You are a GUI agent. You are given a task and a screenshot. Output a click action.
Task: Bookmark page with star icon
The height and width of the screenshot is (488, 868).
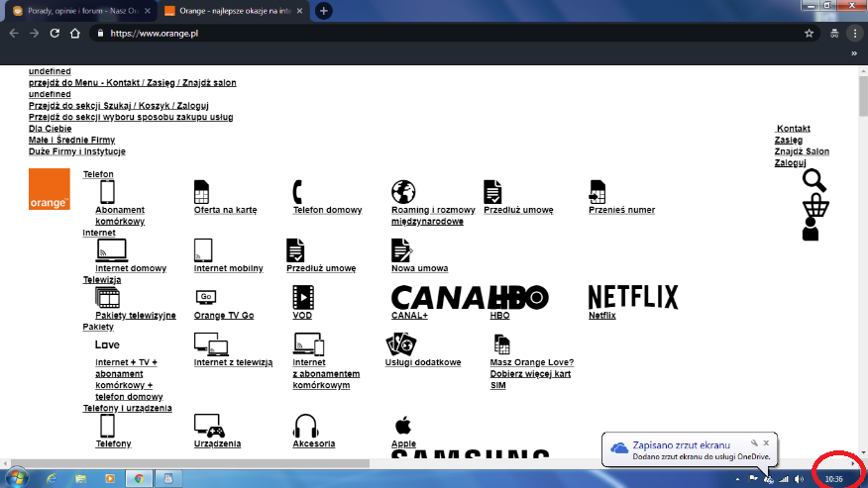809,33
